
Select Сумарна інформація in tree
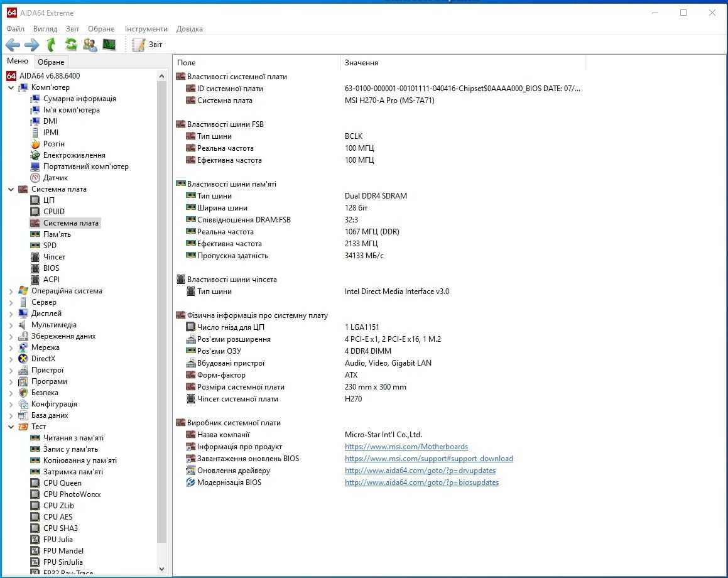click(79, 99)
